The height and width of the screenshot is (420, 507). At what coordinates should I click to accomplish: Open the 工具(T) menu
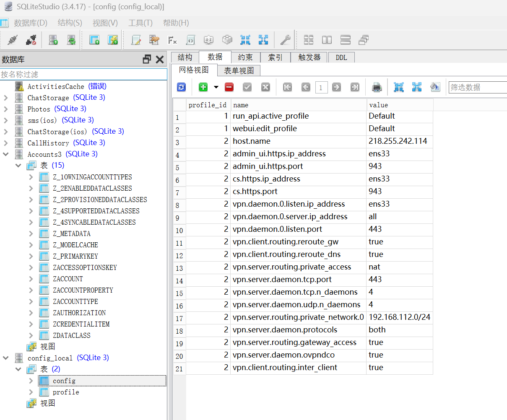click(x=140, y=23)
